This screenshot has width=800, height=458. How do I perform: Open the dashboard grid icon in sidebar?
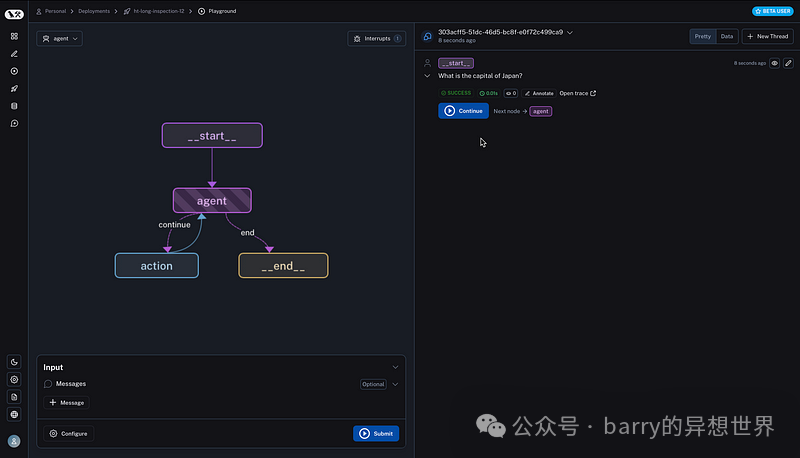pyautogui.click(x=14, y=36)
